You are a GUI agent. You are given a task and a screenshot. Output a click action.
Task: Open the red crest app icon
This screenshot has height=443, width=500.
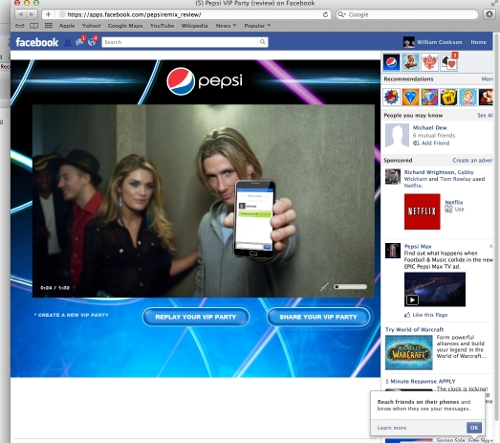[430, 62]
